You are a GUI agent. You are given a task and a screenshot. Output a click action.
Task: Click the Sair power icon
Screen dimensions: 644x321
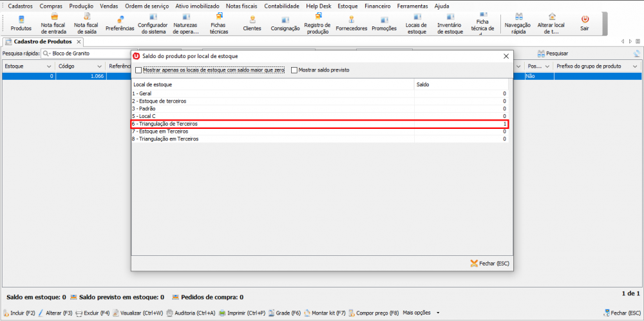coord(585,23)
